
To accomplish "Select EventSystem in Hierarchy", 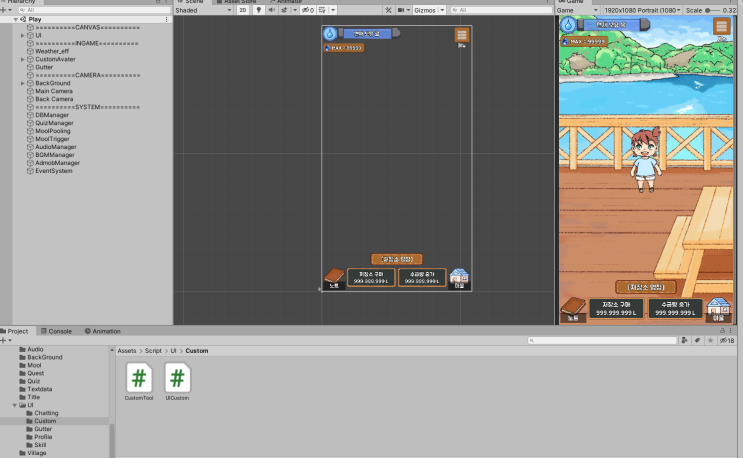I will coord(54,171).
